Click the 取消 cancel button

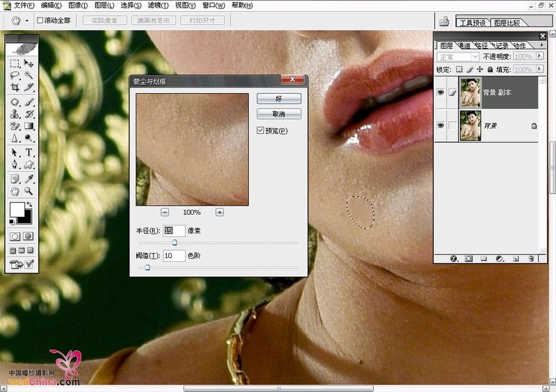279,114
